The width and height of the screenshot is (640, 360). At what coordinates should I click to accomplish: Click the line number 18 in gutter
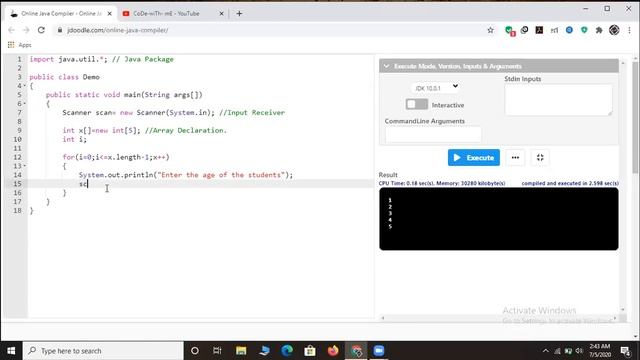tap(17, 211)
